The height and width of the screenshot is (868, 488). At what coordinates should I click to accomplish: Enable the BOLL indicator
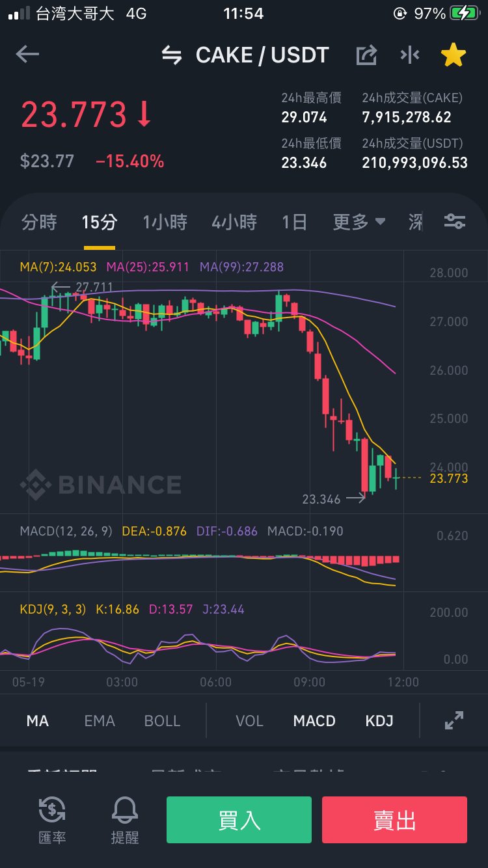(x=162, y=721)
